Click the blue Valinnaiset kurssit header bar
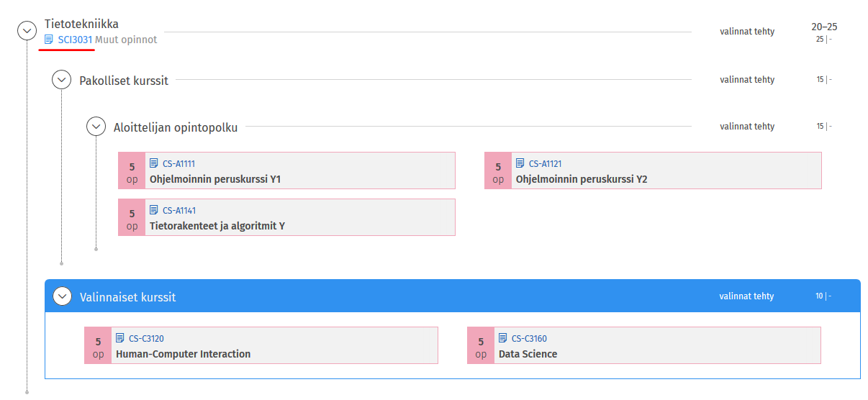 point(432,296)
